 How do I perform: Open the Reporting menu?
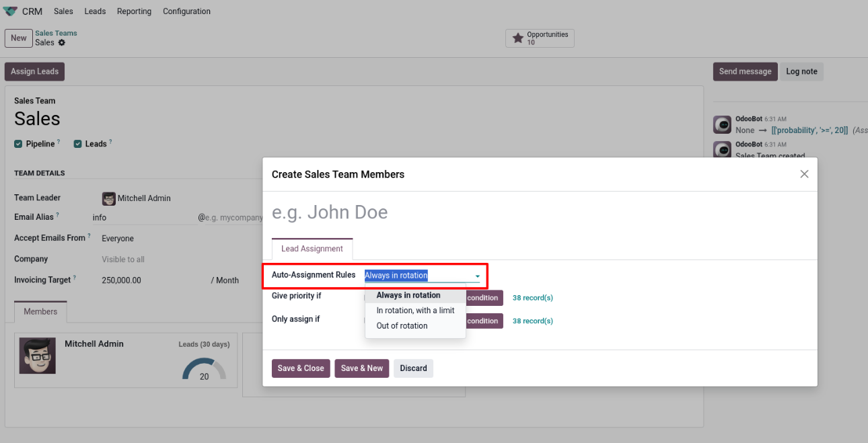click(134, 11)
